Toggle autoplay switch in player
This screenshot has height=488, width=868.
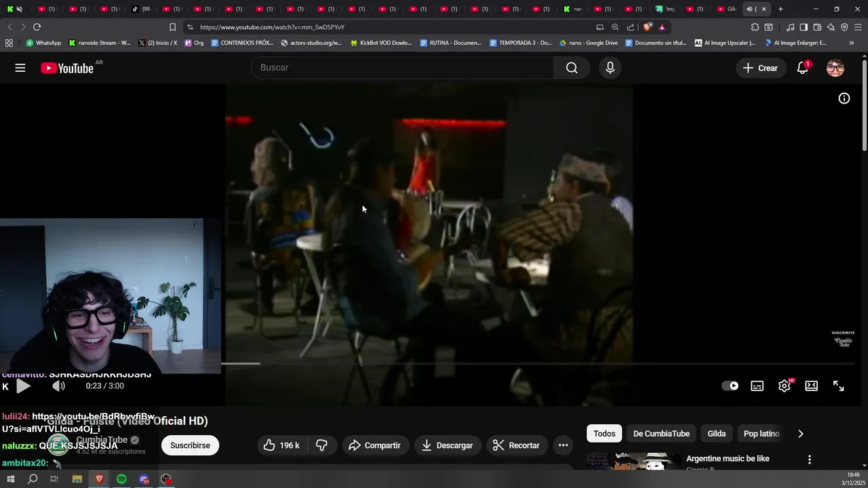pos(730,386)
